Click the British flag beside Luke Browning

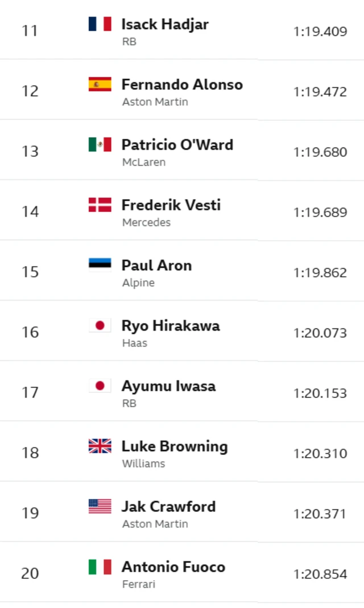[100, 446]
